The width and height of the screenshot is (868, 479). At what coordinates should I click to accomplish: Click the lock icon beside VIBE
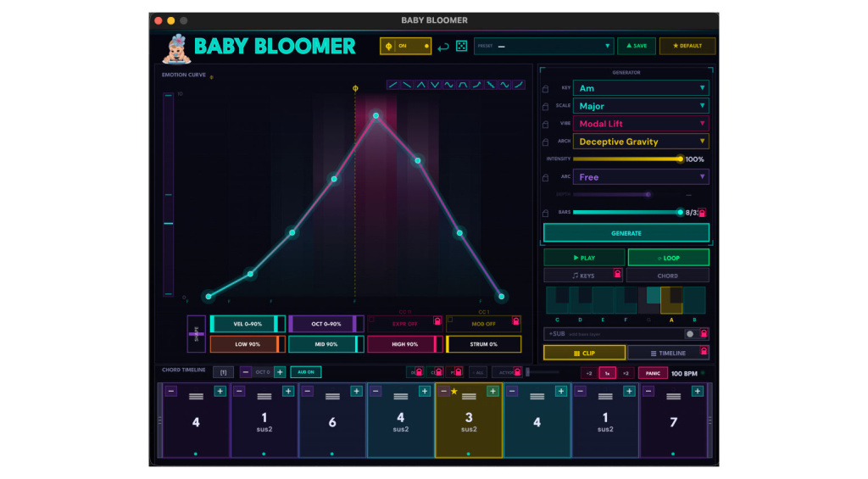pyautogui.click(x=545, y=124)
